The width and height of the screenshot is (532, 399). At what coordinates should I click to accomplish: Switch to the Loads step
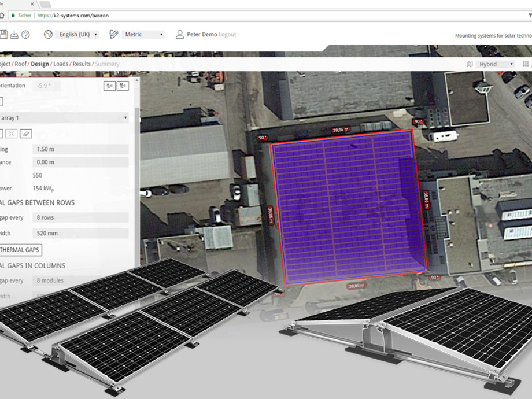click(61, 64)
